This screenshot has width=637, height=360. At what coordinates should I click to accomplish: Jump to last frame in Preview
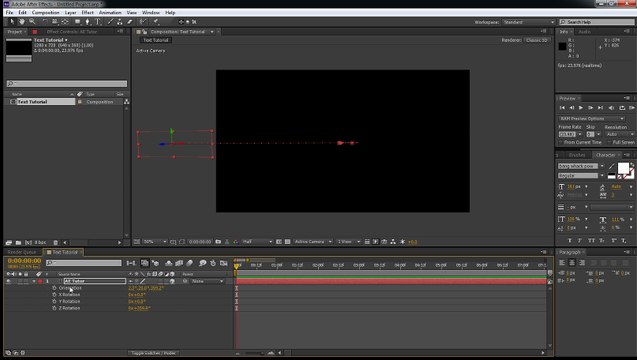(x=600, y=108)
